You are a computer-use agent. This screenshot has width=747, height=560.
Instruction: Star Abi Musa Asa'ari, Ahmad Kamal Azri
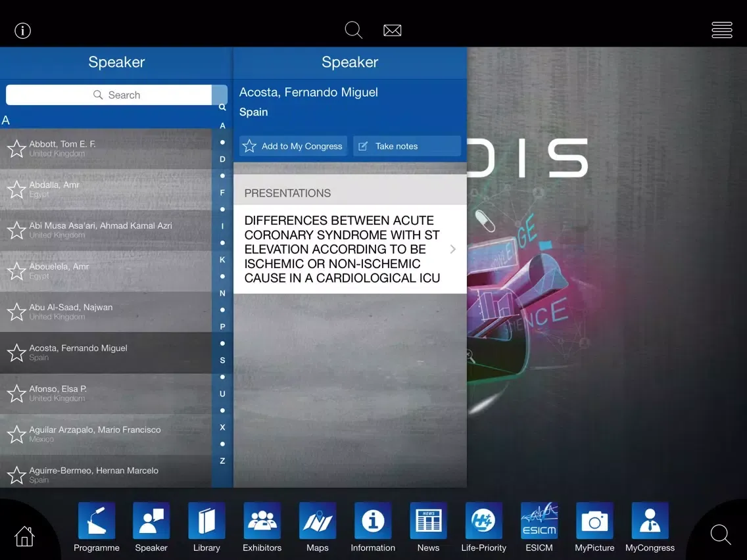click(x=16, y=231)
